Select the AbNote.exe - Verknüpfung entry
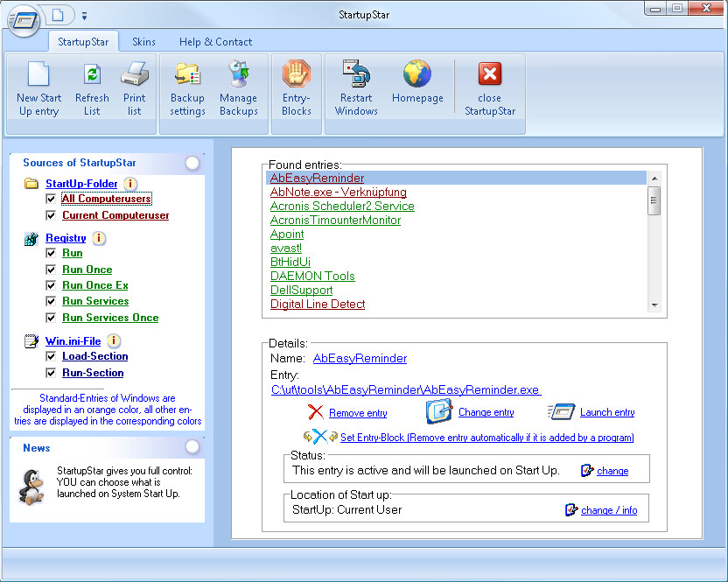The width and height of the screenshot is (728, 582). click(338, 192)
